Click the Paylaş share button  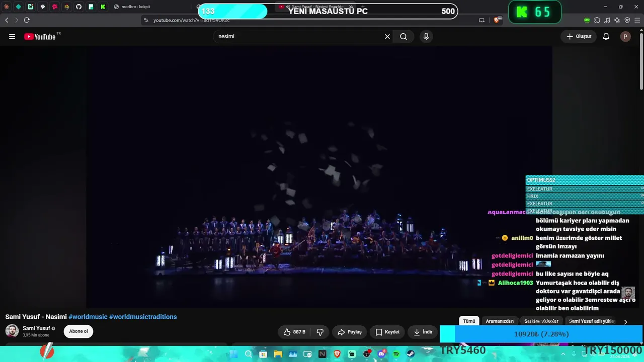[x=350, y=332]
